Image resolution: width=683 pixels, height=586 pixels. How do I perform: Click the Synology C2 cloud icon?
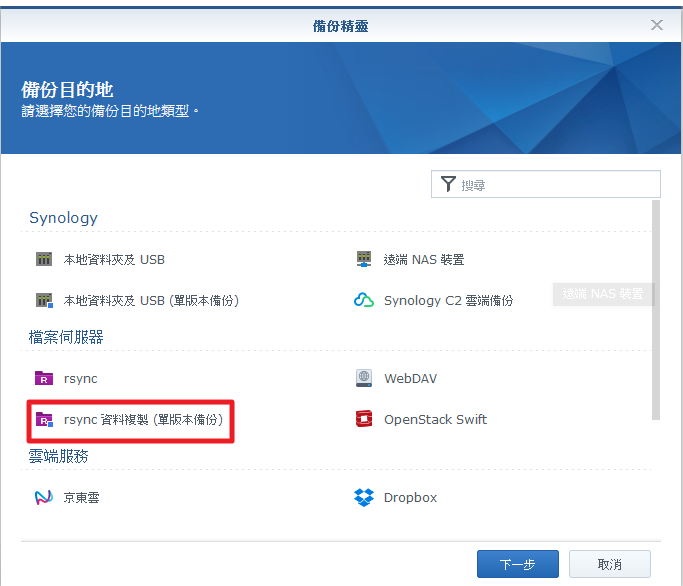pyautogui.click(x=364, y=300)
